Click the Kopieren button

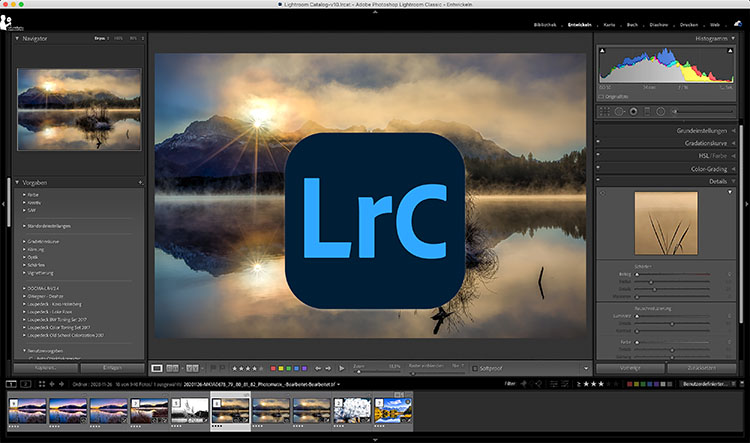[x=45, y=368]
